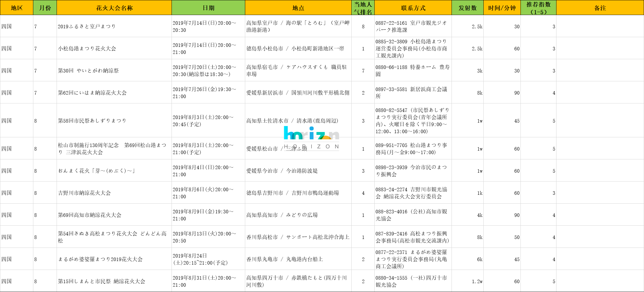Select contact cell 0885-32-3809 小松島港まつり
Viewport: 644px width, 292px height.
(413, 48)
